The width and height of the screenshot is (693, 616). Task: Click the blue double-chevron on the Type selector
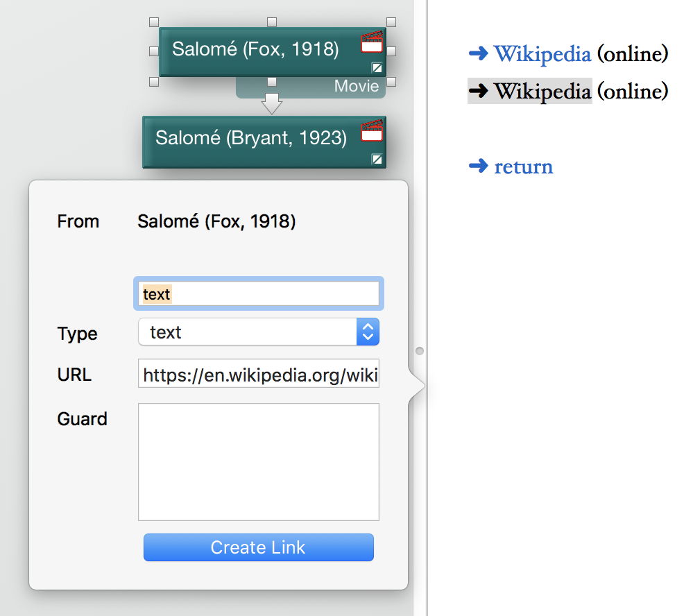pyautogui.click(x=368, y=332)
